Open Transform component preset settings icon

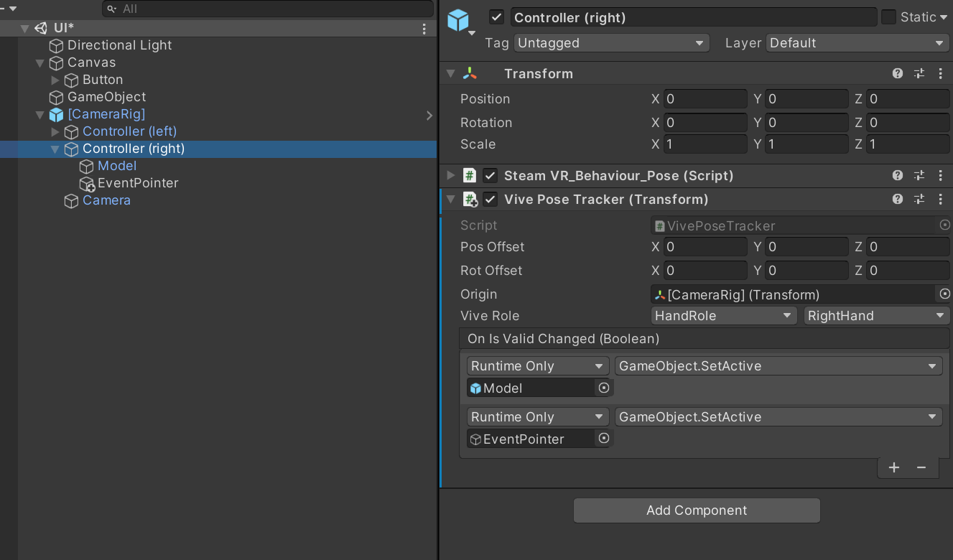(x=919, y=73)
